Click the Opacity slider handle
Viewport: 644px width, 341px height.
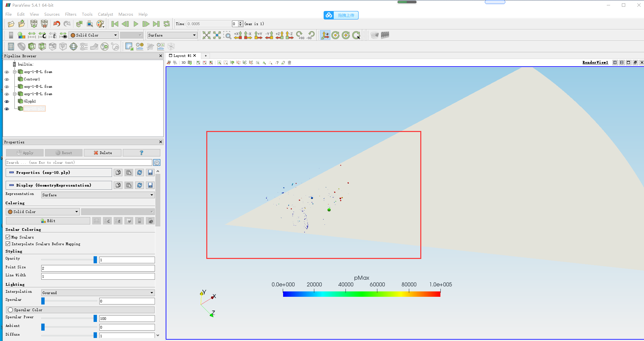(95, 260)
